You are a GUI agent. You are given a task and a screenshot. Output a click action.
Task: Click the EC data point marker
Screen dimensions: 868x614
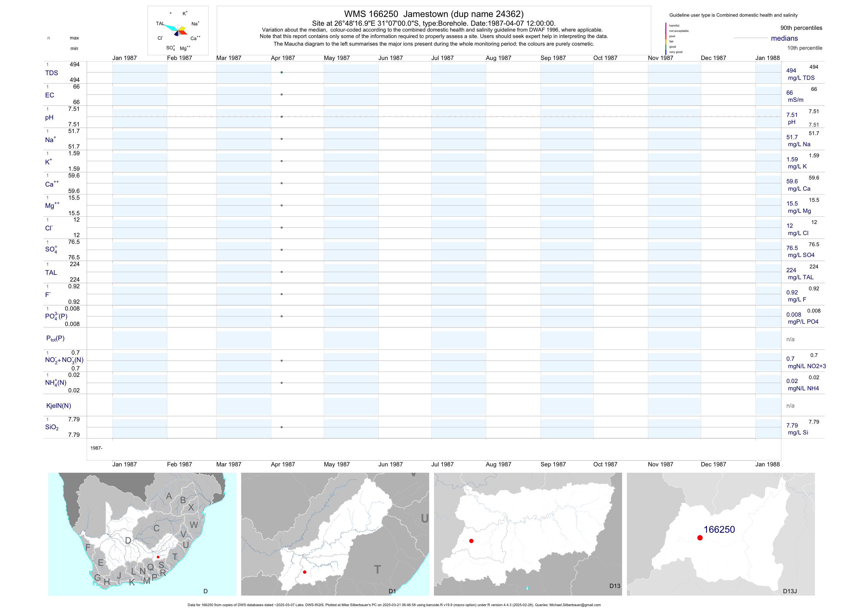pos(282,94)
